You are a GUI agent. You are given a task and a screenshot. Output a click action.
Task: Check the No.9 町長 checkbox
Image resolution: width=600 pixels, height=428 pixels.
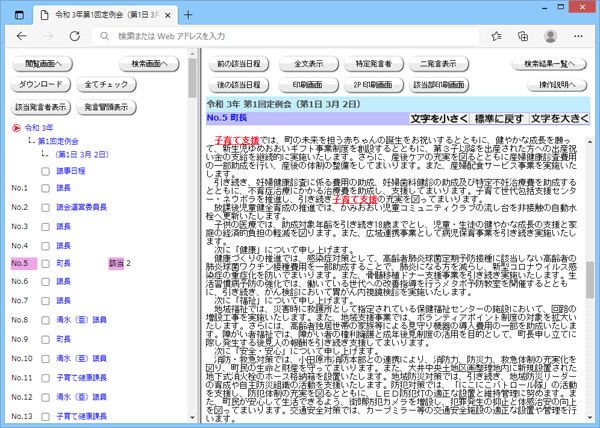pyautogui.click(x=46, y=339)
